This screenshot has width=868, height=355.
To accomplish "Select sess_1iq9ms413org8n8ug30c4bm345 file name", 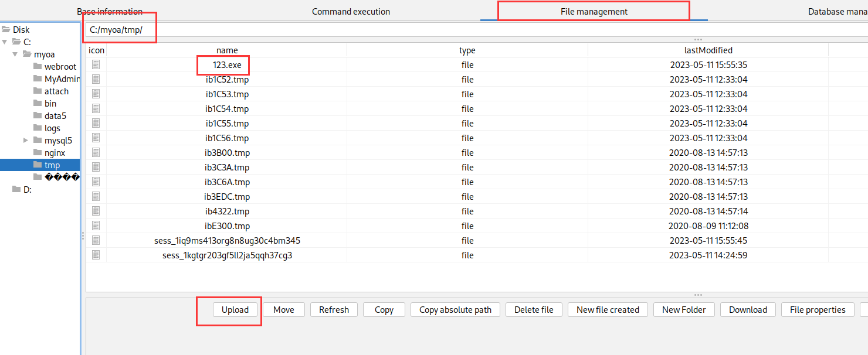I will [x=227, y=241].
